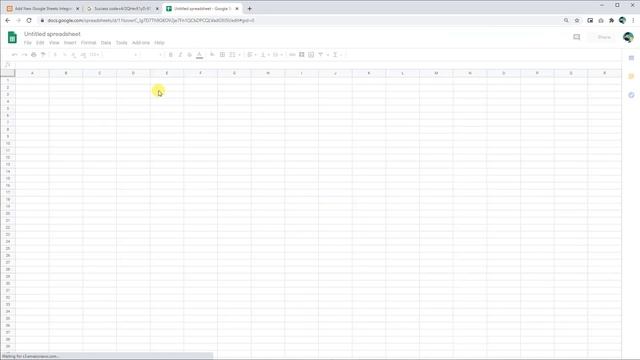Insert a link with the link icon
640x360 pixels.
click(x=292, y=55)
